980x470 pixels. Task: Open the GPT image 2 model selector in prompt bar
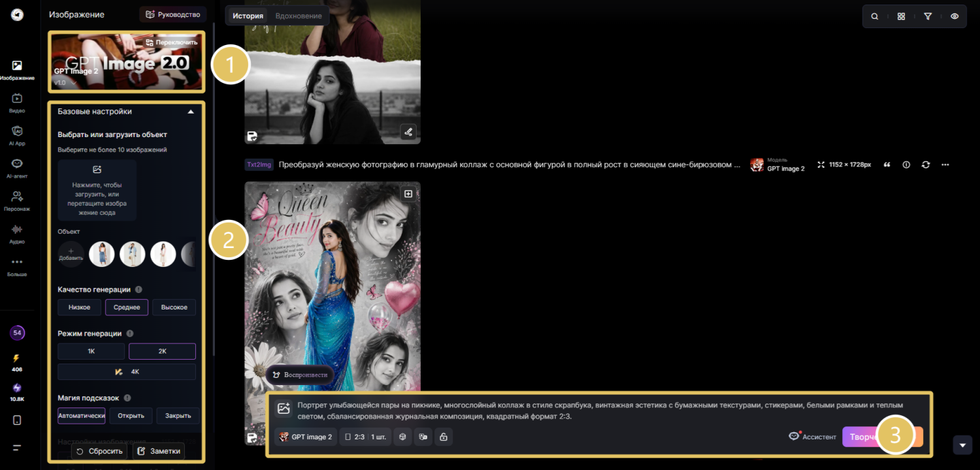coord(306,437)
